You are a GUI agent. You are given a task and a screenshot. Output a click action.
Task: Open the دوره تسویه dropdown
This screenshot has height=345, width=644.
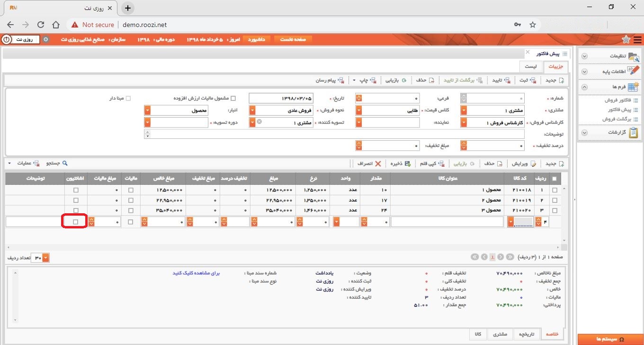[x=147, y=123]
